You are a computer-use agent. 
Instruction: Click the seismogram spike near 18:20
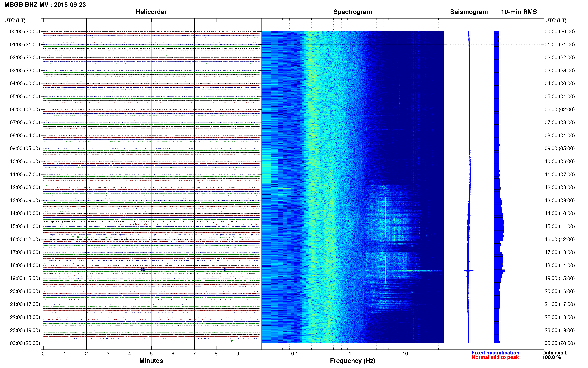[x=468, y=271]
